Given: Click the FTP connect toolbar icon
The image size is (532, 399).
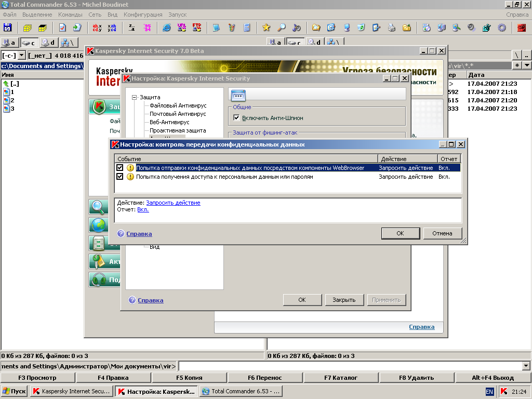Looking at the screenshot, I should (x=197, y=28).
